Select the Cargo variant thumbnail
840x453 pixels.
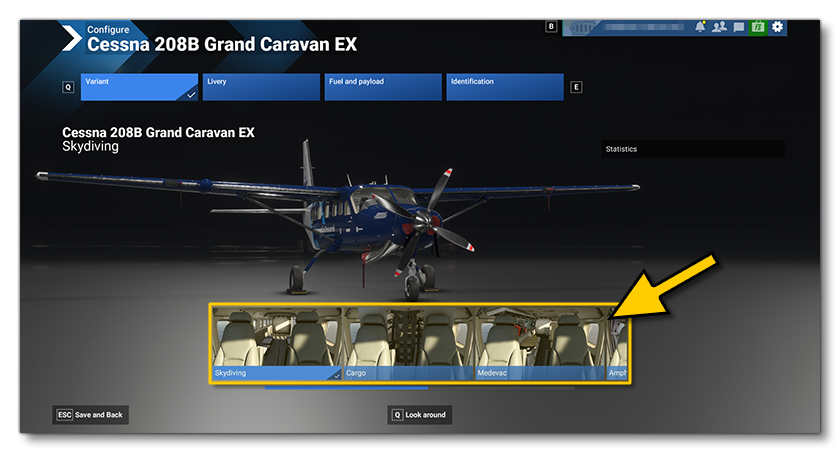point(409,343)
